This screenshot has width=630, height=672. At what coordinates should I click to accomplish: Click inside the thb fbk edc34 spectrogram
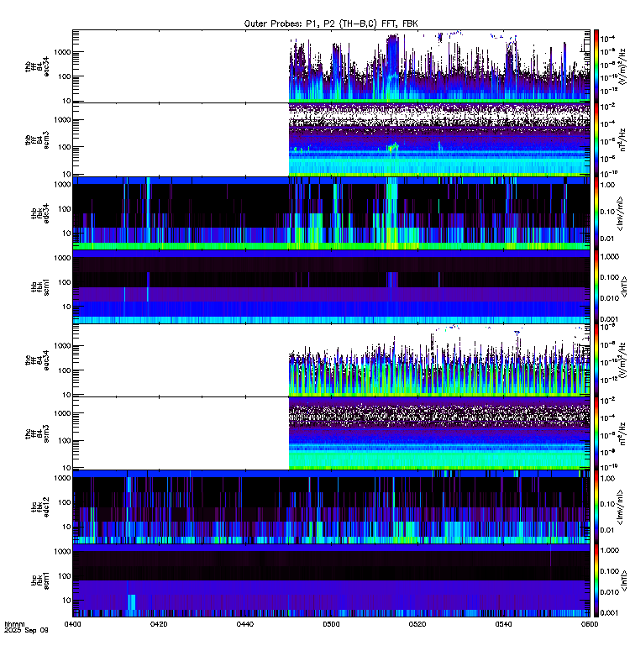tap(331, 213)
